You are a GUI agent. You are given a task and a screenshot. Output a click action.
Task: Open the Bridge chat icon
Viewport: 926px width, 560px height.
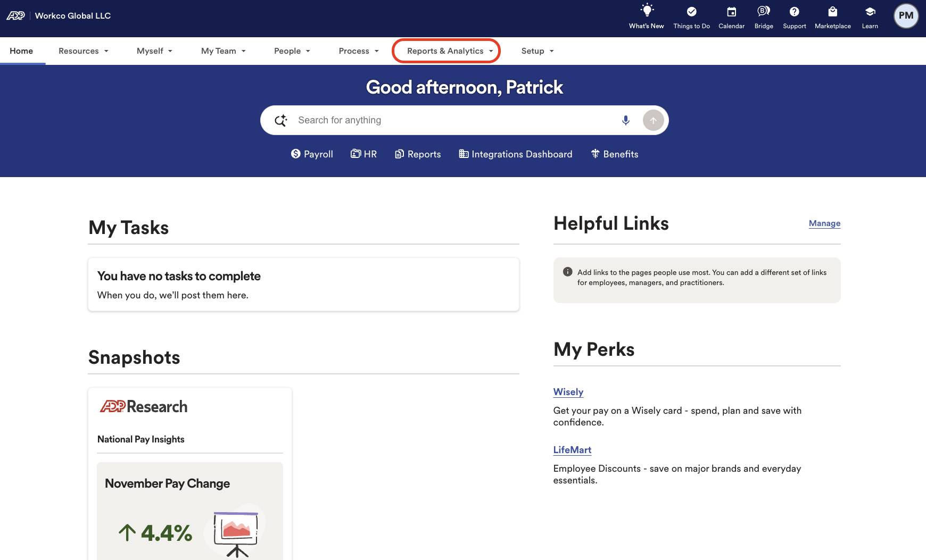coord(764,11)
